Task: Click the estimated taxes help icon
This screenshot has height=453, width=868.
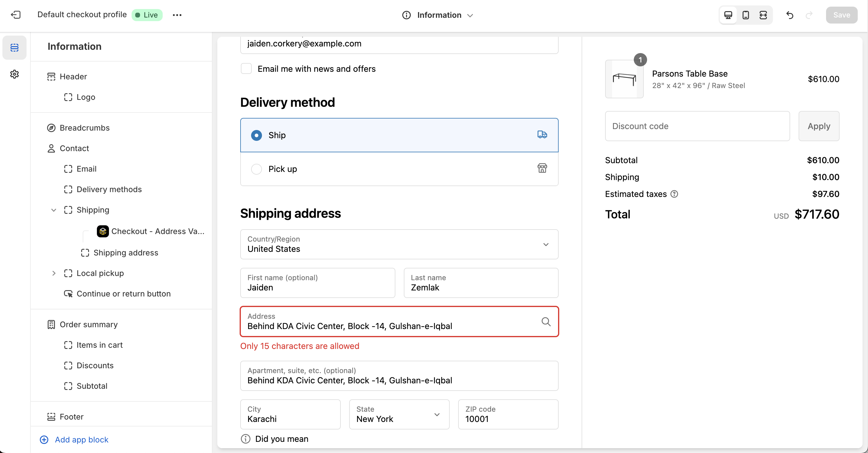Action: pyautogui.click(x=674, y=194)
